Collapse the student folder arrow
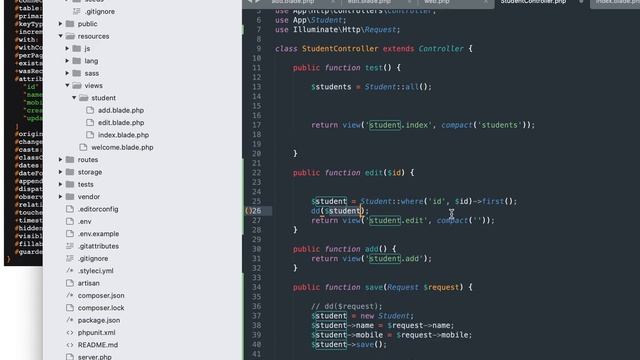Image resolution: width=640 pixels, height=360 pixels. click(74, 98)
